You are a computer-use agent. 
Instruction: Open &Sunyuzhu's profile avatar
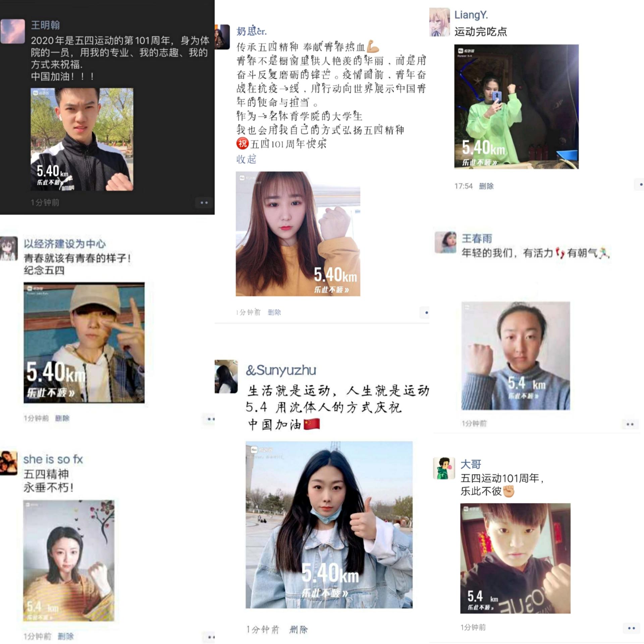tap(226, 376)
